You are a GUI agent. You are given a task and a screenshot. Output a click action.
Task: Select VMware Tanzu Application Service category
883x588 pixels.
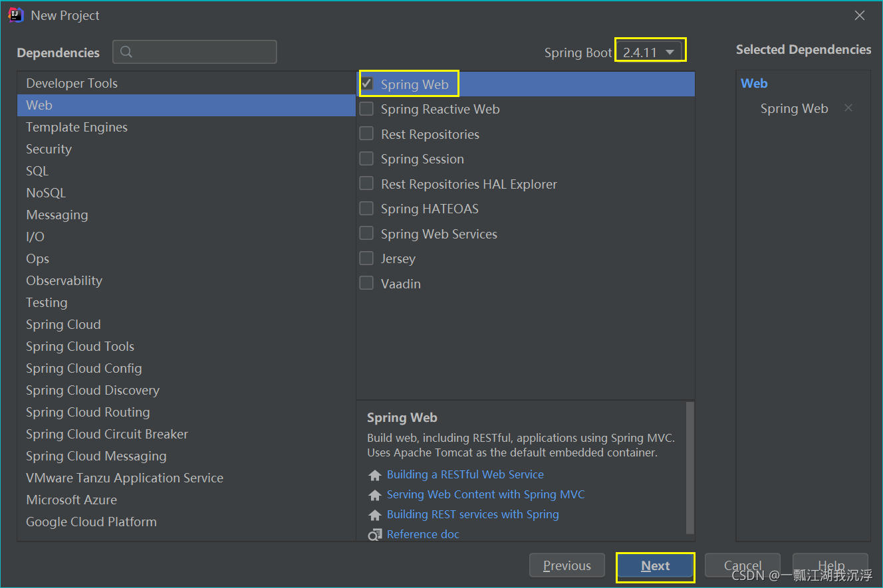pos(186,478)
